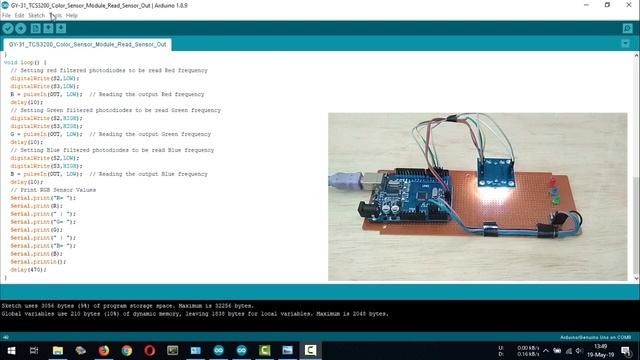Open the Windows Start menu
Image resolution: width=640 pixels, height=360 pixels.
tap(11, 351)
